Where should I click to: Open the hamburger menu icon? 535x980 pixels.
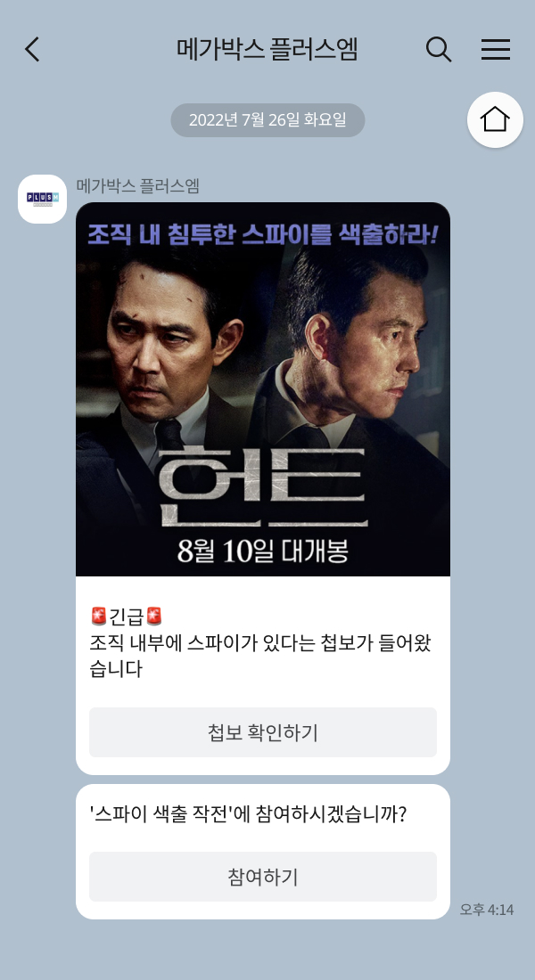pyautogui.click(x=496, y=49)
